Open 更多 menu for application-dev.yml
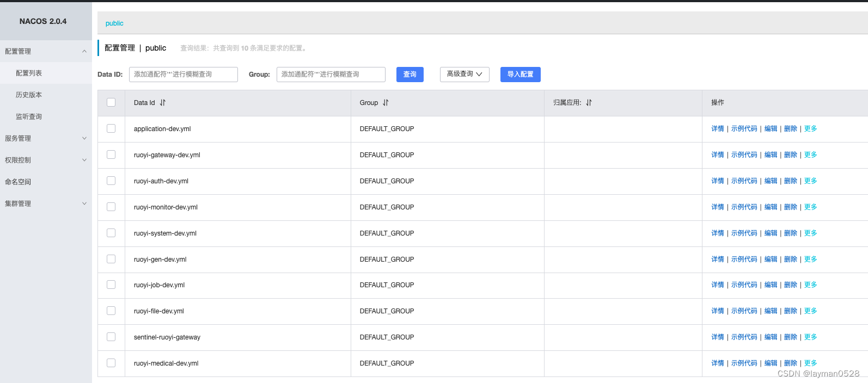868x383 pixels. pos(811,129)
